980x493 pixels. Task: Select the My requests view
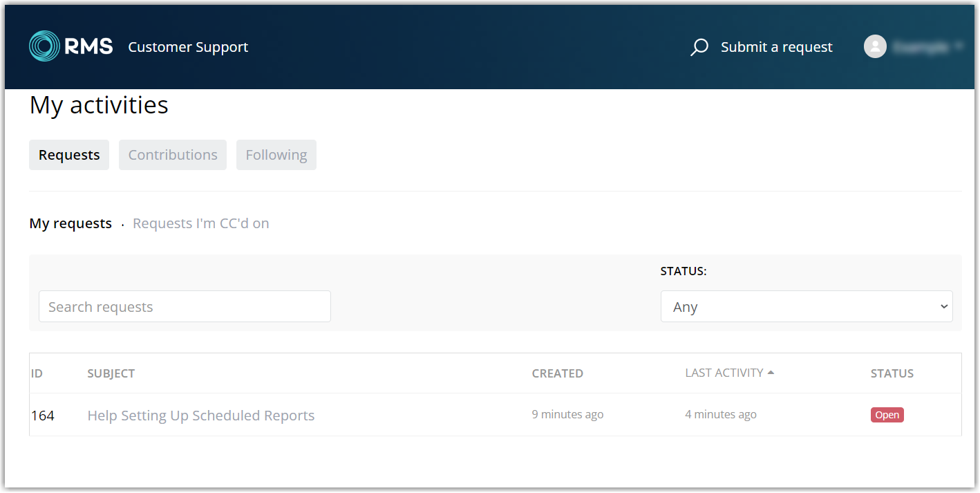pos(70,223)
